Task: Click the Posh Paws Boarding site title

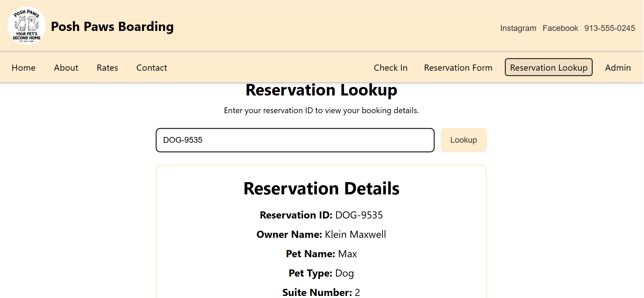Action: (112, 27)
